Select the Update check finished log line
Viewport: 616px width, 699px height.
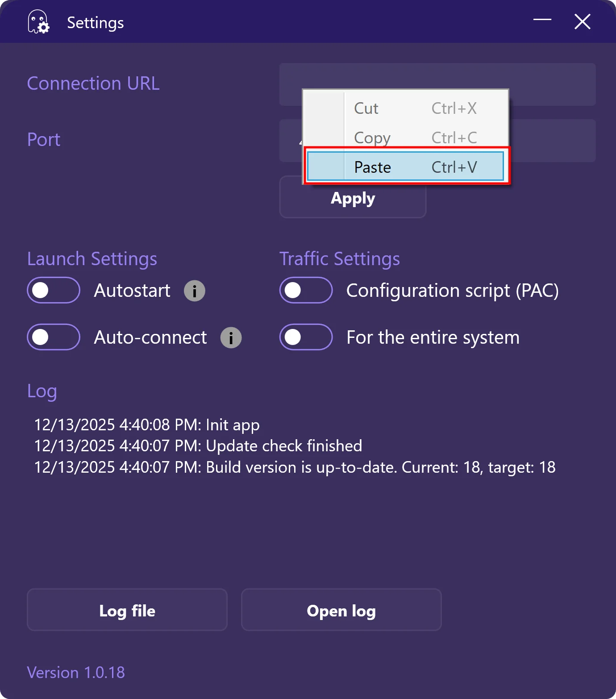point(198,446)
